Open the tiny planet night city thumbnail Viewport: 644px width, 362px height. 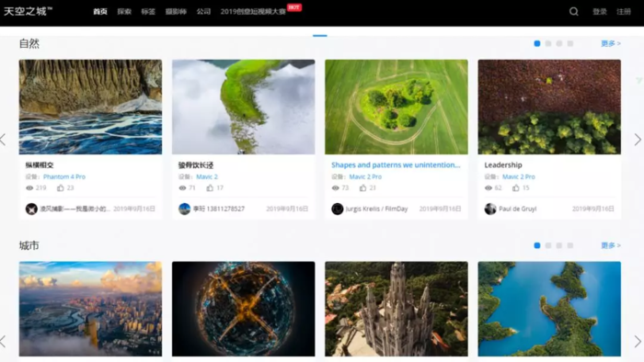point(243,309)
